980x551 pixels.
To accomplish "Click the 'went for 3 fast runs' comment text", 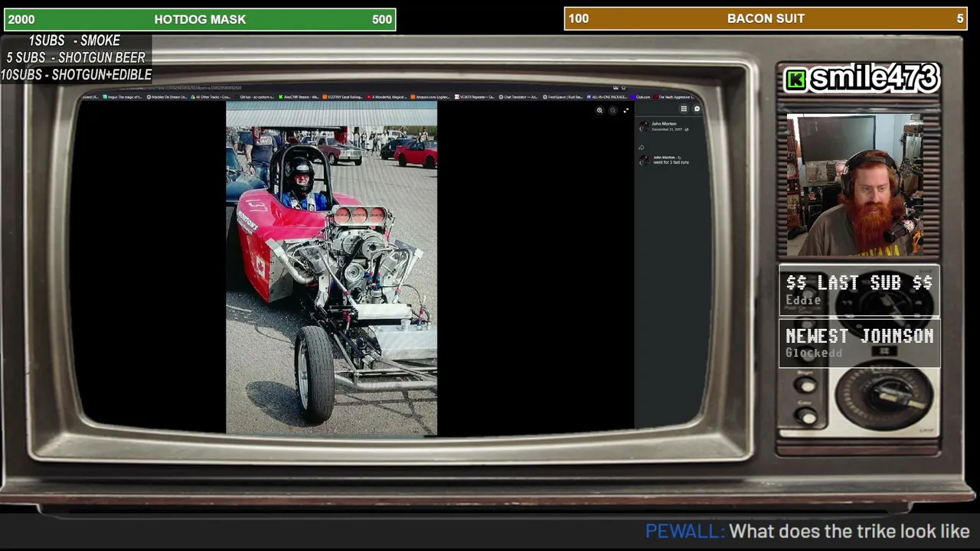I will pos(671,162).
